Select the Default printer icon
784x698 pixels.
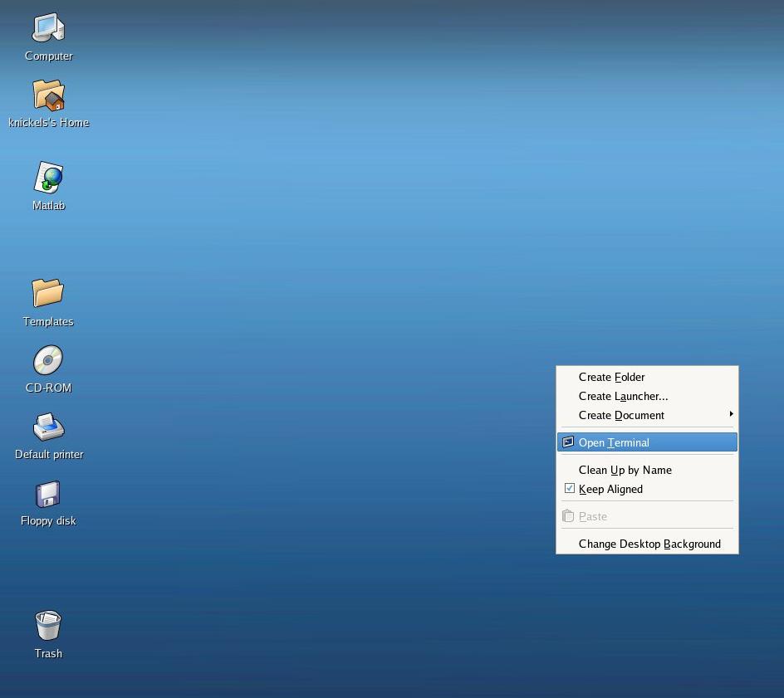coord(48,427)
